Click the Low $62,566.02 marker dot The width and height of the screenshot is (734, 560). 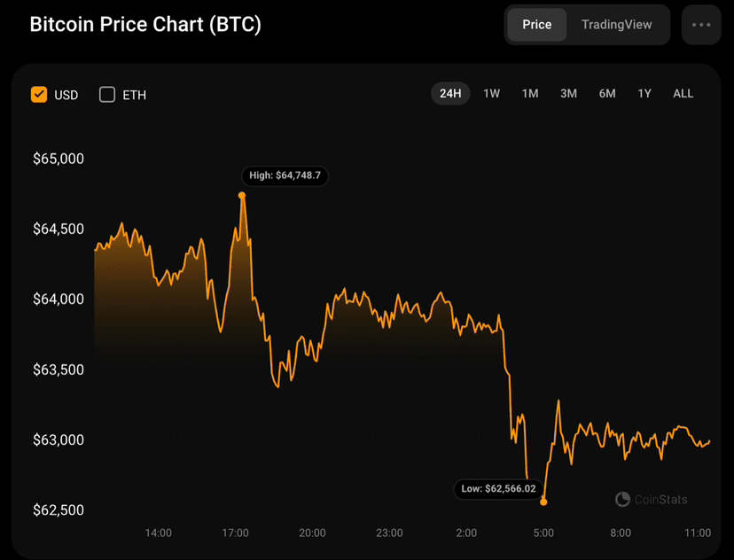coord(543,502)
